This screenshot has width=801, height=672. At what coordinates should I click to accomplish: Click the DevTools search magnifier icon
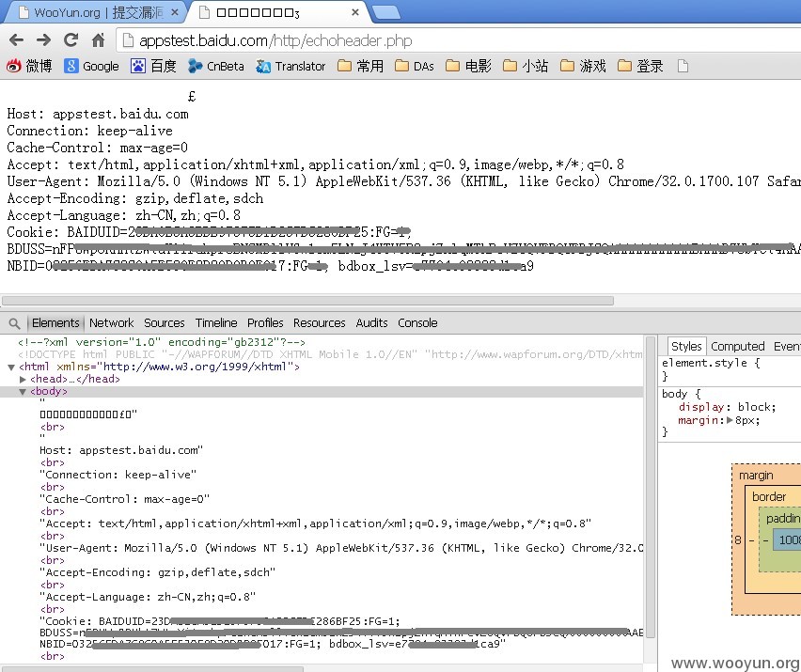pos(14,323)
